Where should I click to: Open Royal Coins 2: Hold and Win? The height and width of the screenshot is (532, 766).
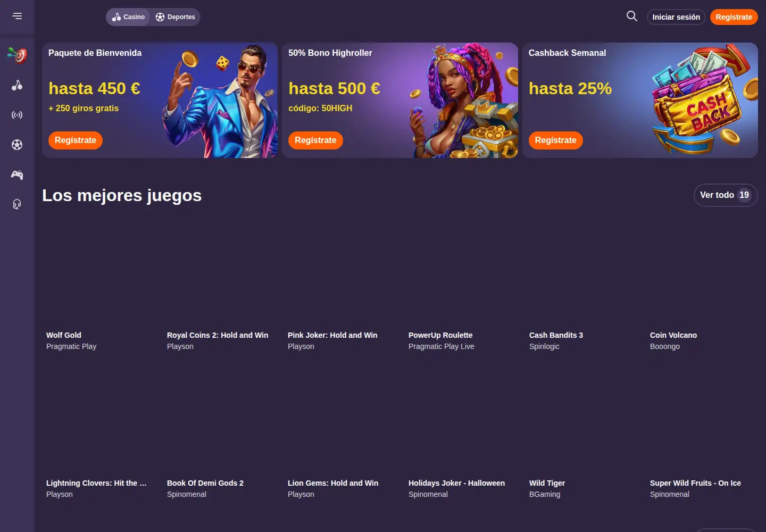tap(218, 335)
